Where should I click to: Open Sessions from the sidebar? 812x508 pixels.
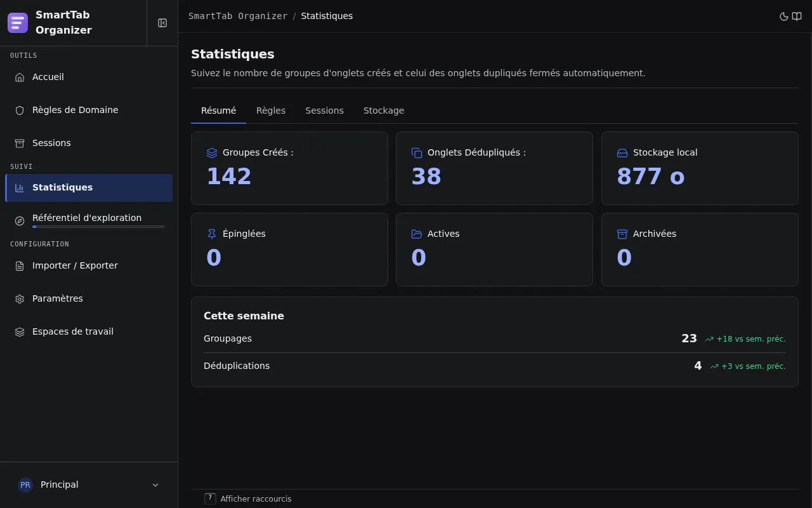(x=89, y=143)
